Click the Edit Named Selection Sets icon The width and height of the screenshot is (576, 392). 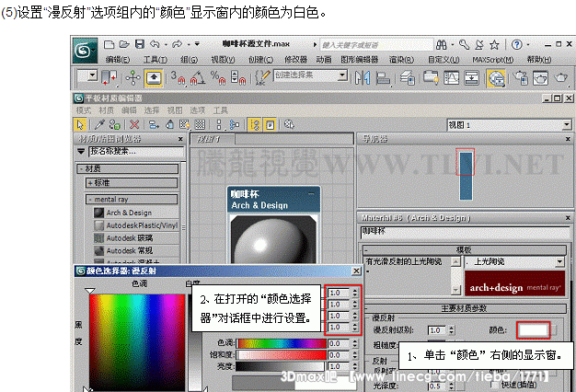[x=262, y=78]
